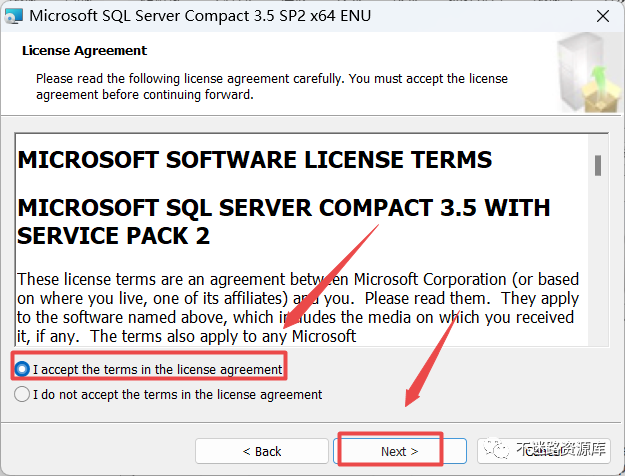
Task: Click the Next > button
Action: click(400, 451)
